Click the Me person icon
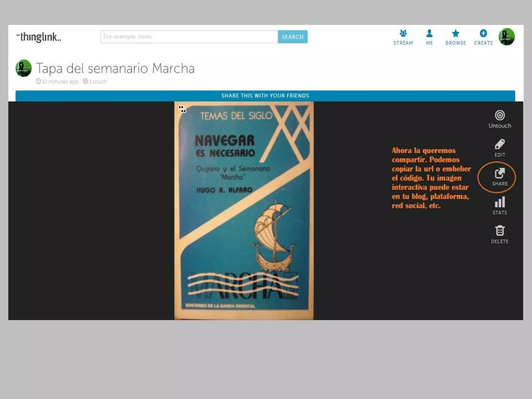Screen dimensions: 532x399 click(429, 34)
